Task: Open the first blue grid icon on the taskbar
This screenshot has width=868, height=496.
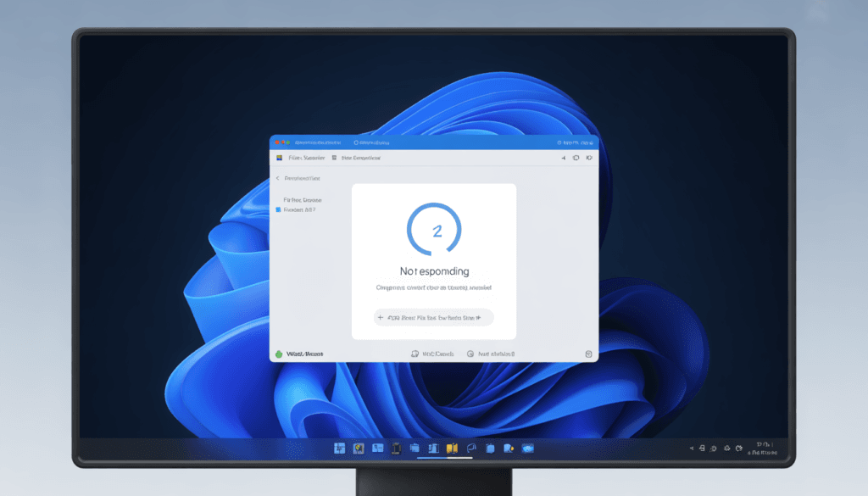Action: tap(339, 449)
